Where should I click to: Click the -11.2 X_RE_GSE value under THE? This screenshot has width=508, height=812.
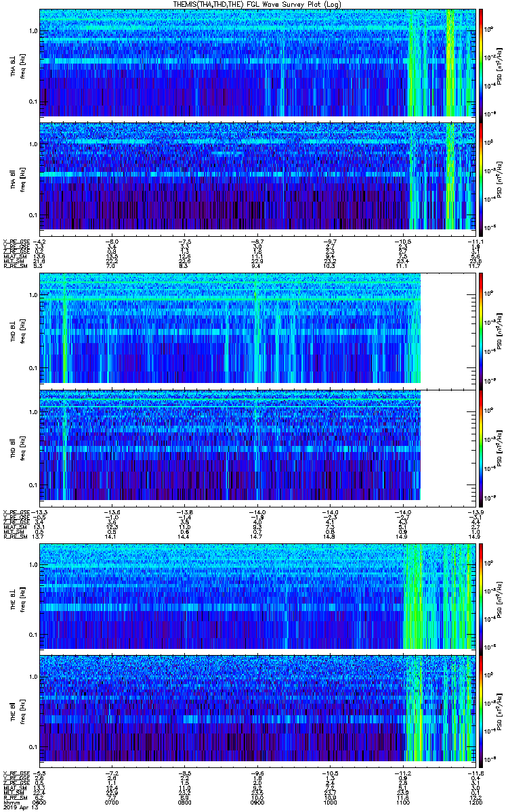[402, 773]
